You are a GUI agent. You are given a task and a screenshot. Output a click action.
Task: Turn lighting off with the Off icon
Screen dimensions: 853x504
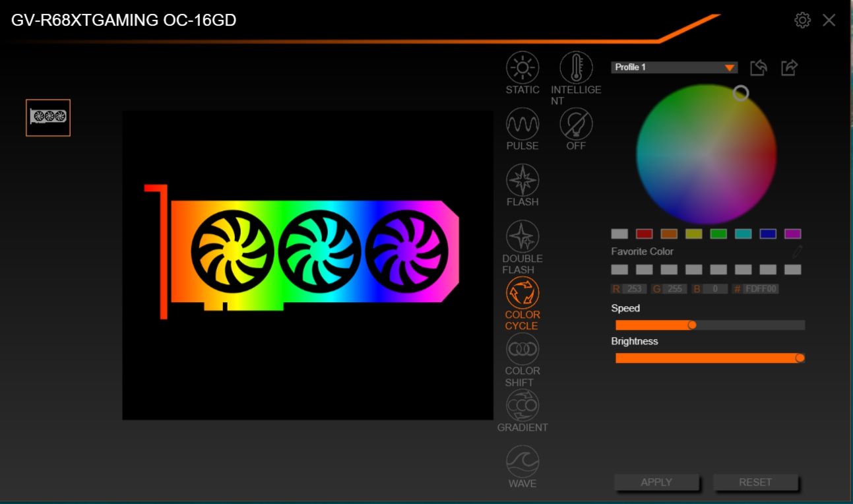point(576,124)
